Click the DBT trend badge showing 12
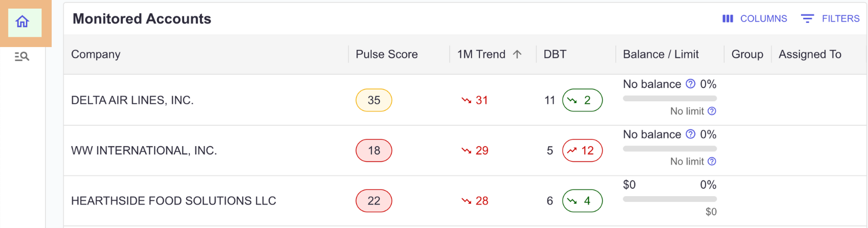 click(582, 150)
